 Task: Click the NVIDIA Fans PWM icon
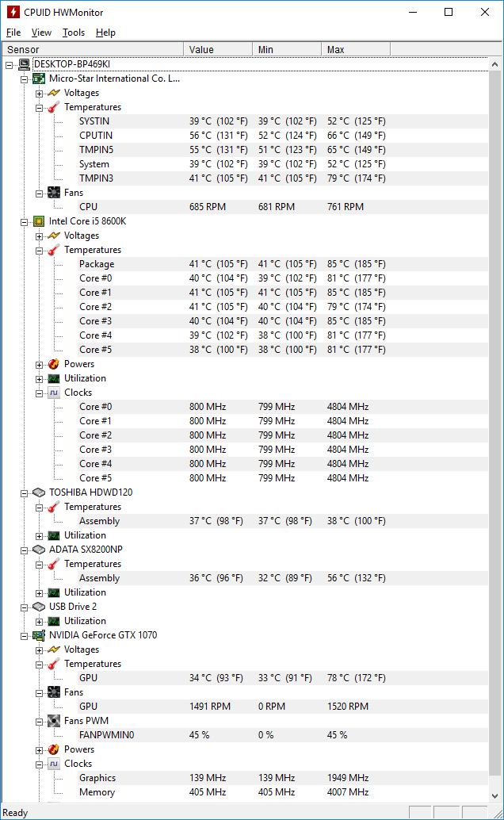[53, 721]
